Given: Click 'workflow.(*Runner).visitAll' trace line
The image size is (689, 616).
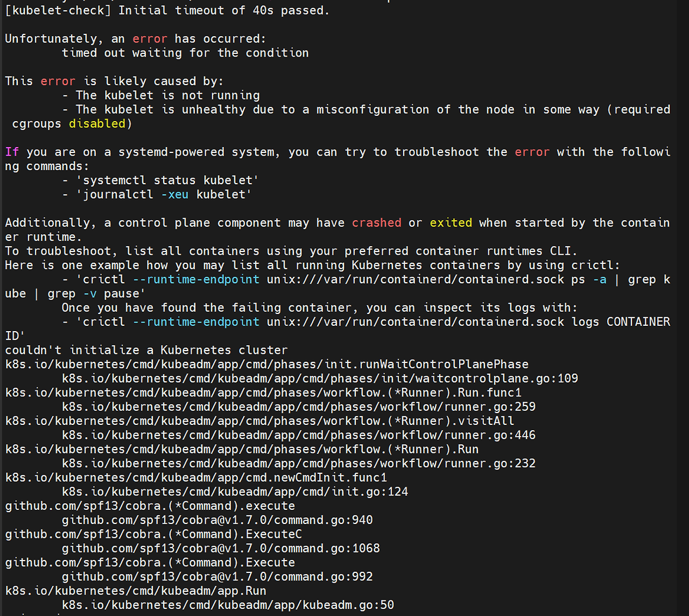Looking at the screenshot, I should (259, 421).
